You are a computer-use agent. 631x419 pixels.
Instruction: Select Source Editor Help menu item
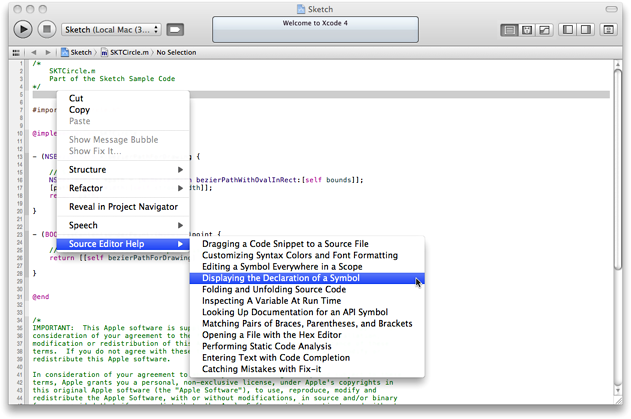[x=123, y=244]
